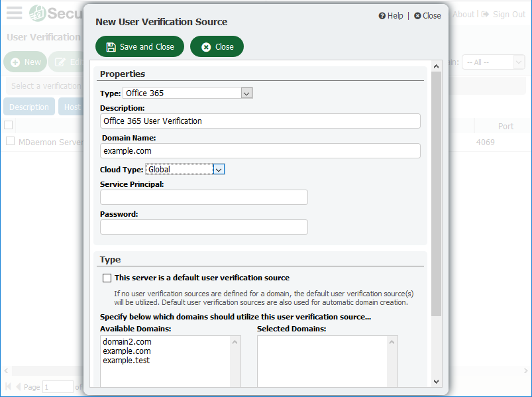Click the page number field in background
This screenshot has height=397, width=532.
[x=58, y=387]
